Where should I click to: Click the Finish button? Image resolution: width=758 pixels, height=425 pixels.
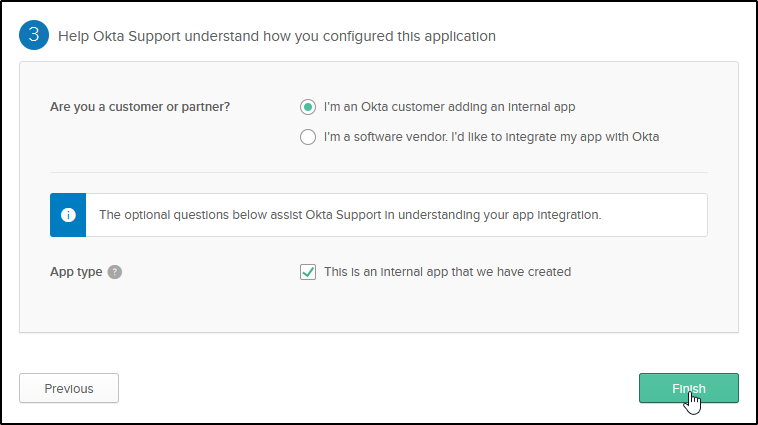(688, 389)
